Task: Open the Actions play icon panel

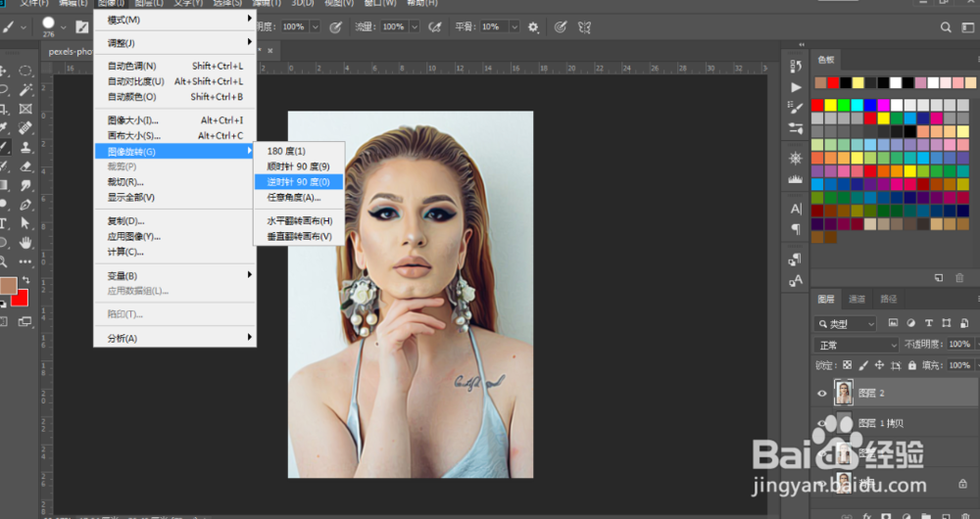Action: 796,87
